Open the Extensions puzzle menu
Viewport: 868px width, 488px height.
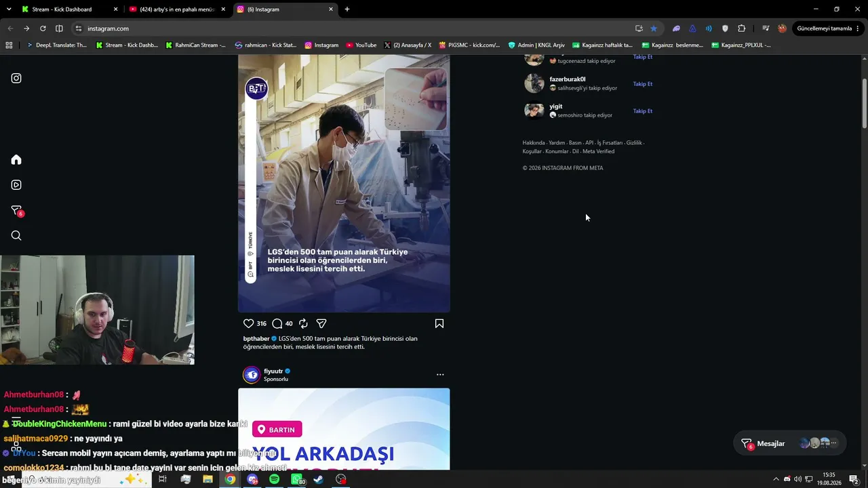(x=741, y=28)
